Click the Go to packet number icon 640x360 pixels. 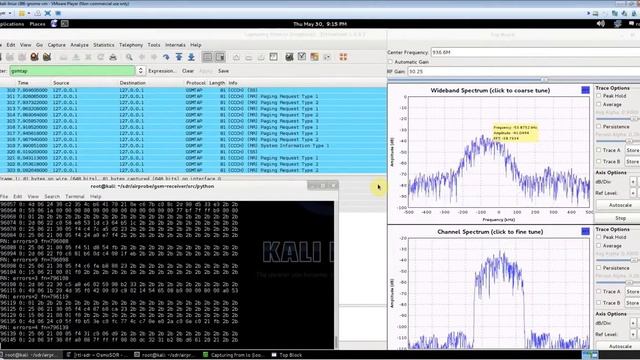tap(166, 57)
